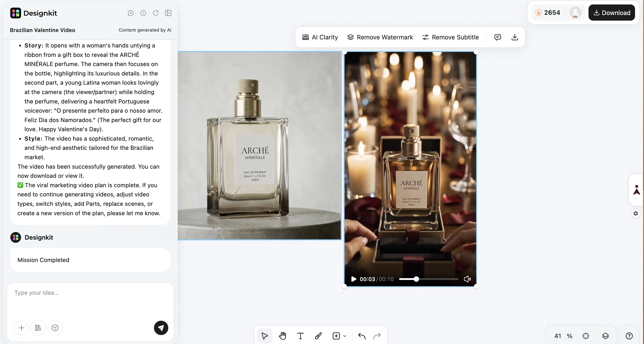Viewport: 644px width, 344px height.
Task: Click the main Download button
Action: [x=612, y=13]
